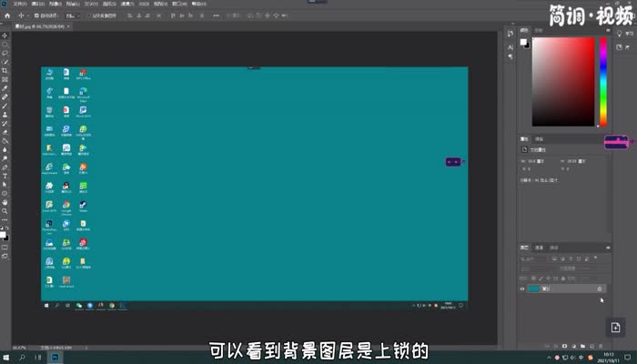Select the Path Selection tool
This screenshot has width=637, height=364.
[5, 185]
